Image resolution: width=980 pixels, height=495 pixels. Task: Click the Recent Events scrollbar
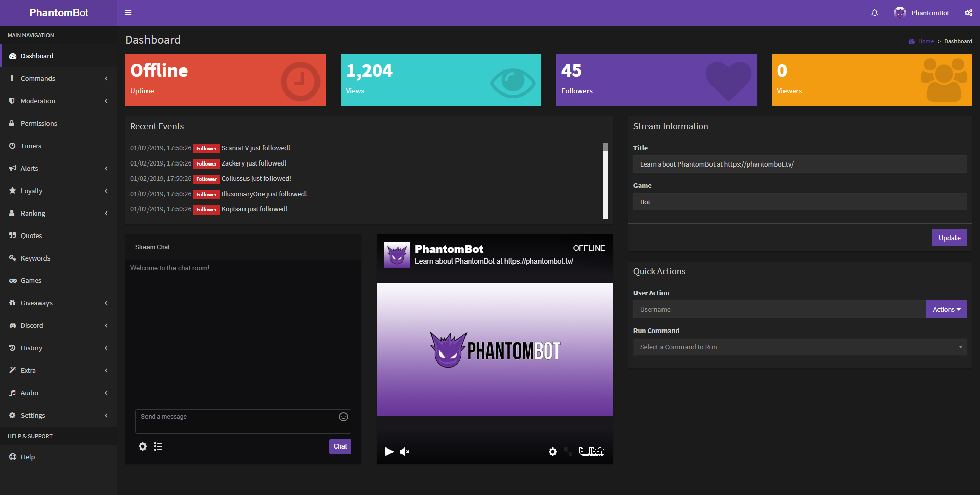605,181
